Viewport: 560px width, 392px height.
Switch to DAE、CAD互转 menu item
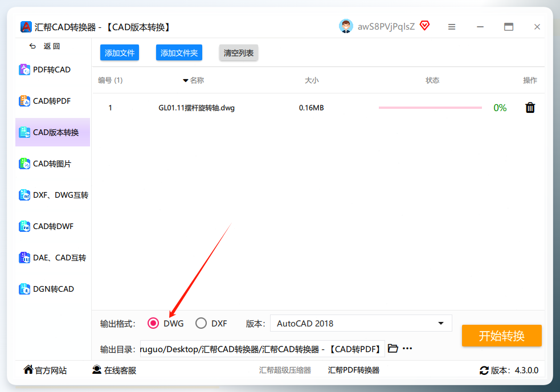[52, 258]
